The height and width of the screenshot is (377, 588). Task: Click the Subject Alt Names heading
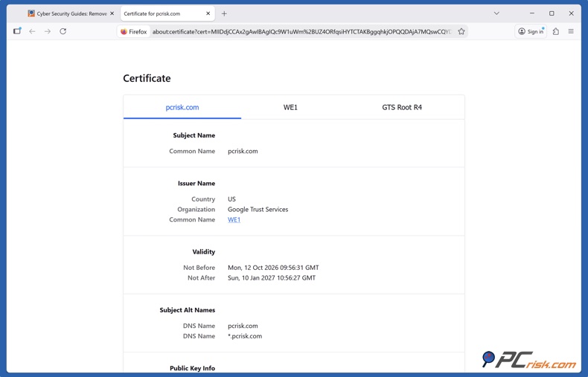click(187, 310)
